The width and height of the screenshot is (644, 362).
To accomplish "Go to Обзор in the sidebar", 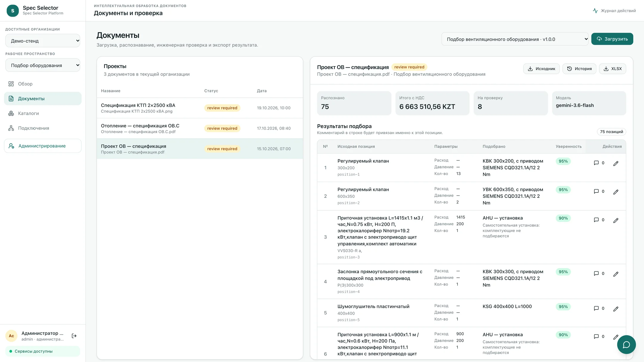I will [x=43, y=84].
